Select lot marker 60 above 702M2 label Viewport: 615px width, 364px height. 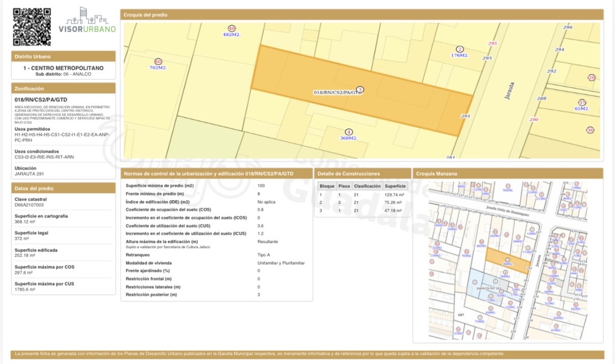[x=158, y=61]
